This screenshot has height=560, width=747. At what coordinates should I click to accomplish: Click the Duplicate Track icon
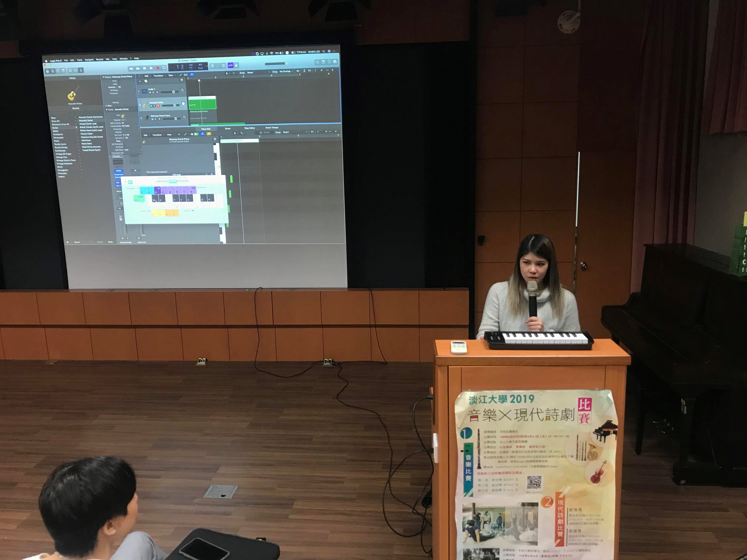[x=146, y=81]
